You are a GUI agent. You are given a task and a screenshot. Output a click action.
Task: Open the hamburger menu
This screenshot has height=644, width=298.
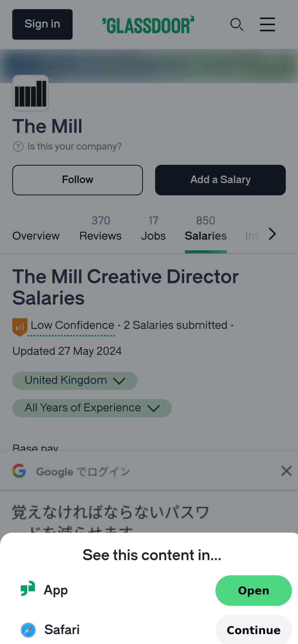[267, 24]
